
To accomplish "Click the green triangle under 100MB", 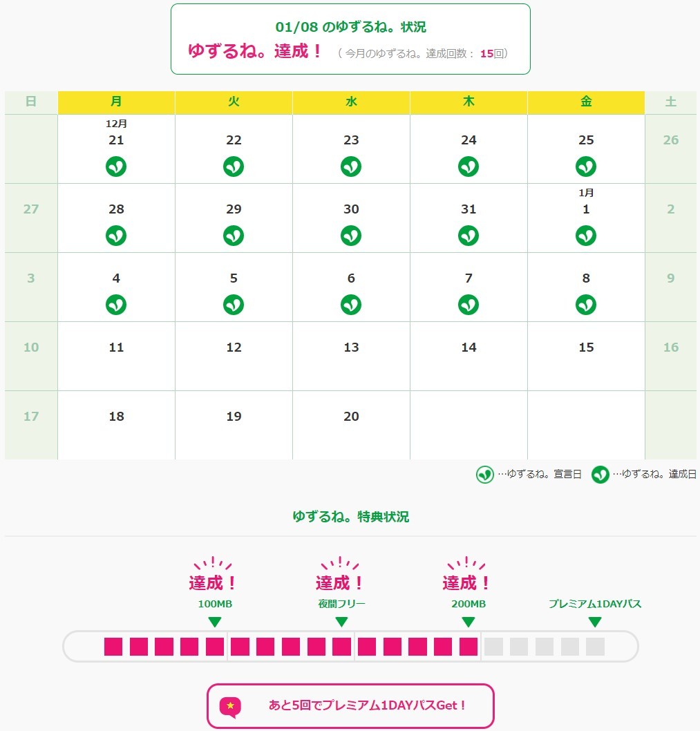I will pyautogui.click(x=215, y=622).
